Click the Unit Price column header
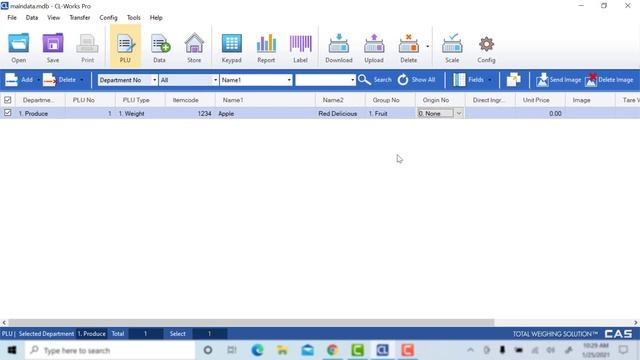Viewport: 640px width, 360px height. click(x=540, y=100)
